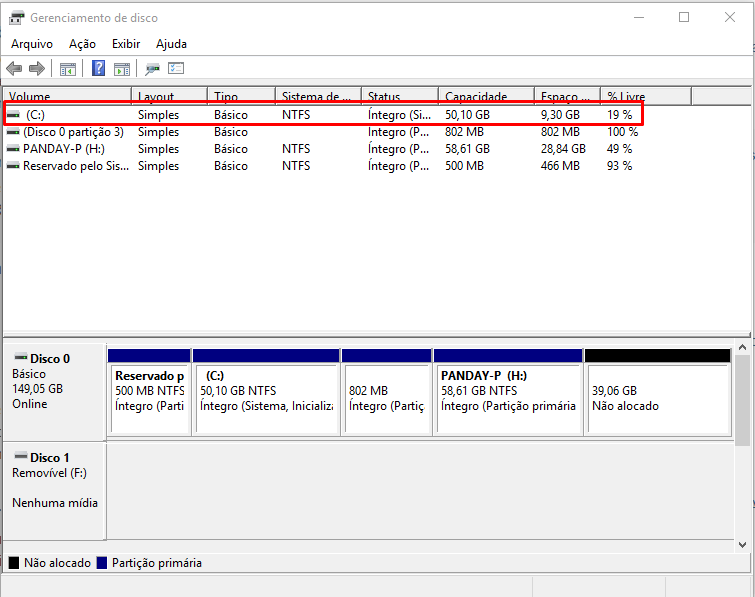Open Help with the blue question-mark icon
Screen dimensions: 755x597
click(99, 69)
